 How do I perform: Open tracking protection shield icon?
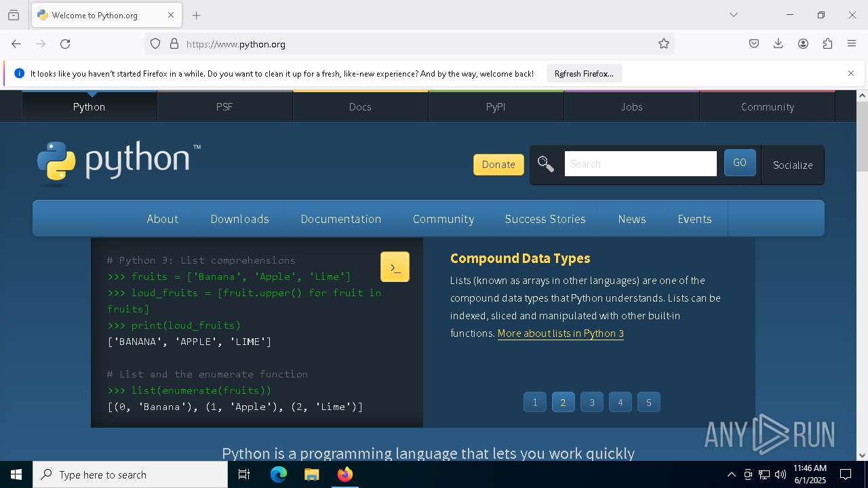(x=155, y=44)
